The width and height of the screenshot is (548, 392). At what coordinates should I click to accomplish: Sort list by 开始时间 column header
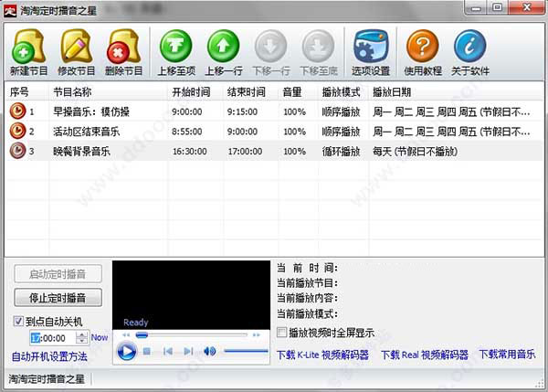click(x=190, y=92)
